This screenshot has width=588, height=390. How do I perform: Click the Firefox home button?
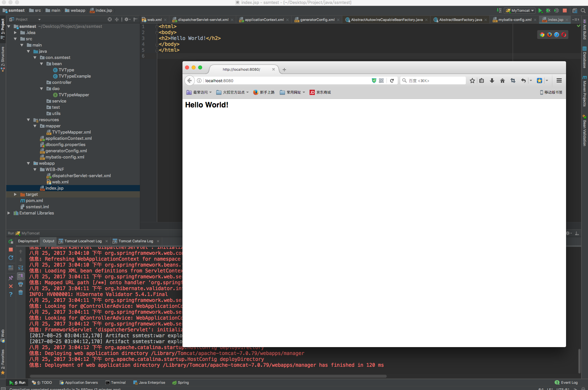tap(502, 81)
